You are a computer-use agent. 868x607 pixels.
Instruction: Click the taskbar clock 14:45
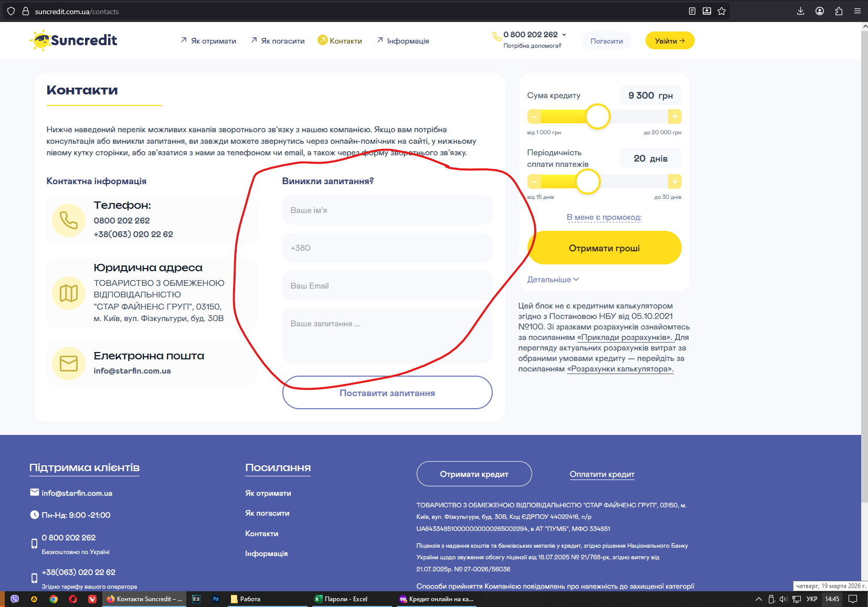(x=832, y=599)
